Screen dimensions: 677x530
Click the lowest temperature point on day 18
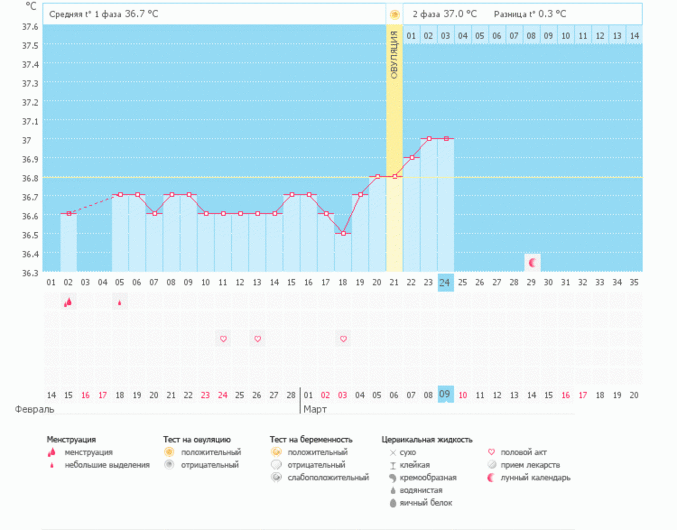pos(343,233)
